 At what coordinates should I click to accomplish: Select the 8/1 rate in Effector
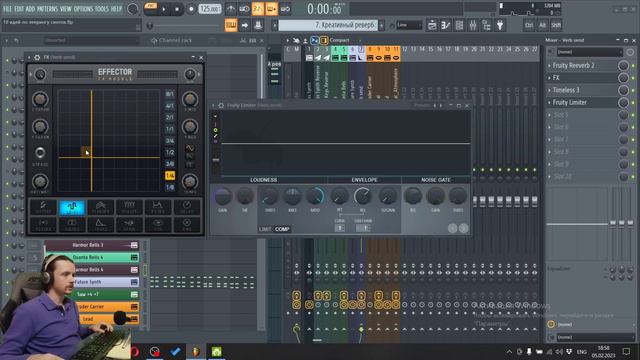[170, 94]
